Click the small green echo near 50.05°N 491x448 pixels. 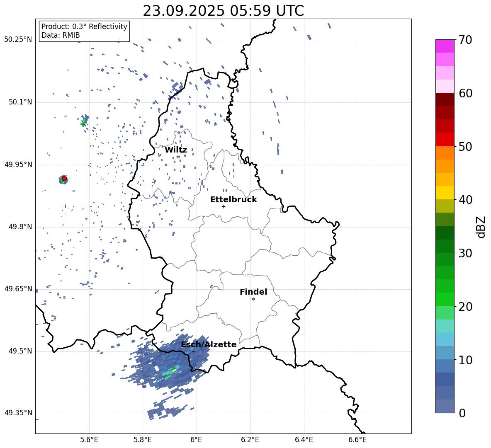click(83, 123)
